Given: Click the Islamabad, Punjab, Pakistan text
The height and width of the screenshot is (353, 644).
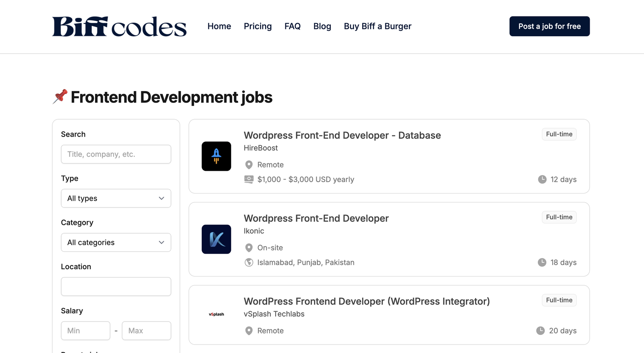Looking at the screenshot, I should coord(306,262).
